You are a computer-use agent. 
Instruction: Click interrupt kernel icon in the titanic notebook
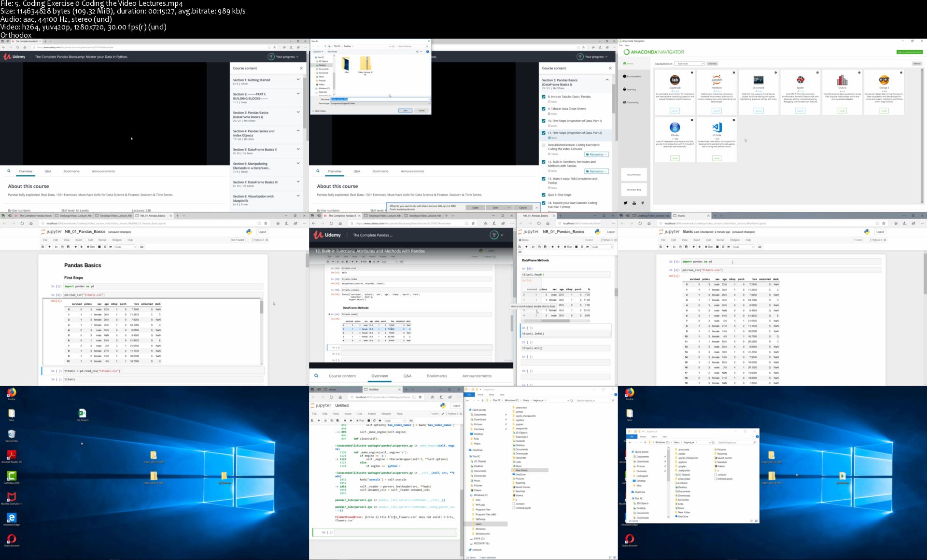[x=717, y=247]
